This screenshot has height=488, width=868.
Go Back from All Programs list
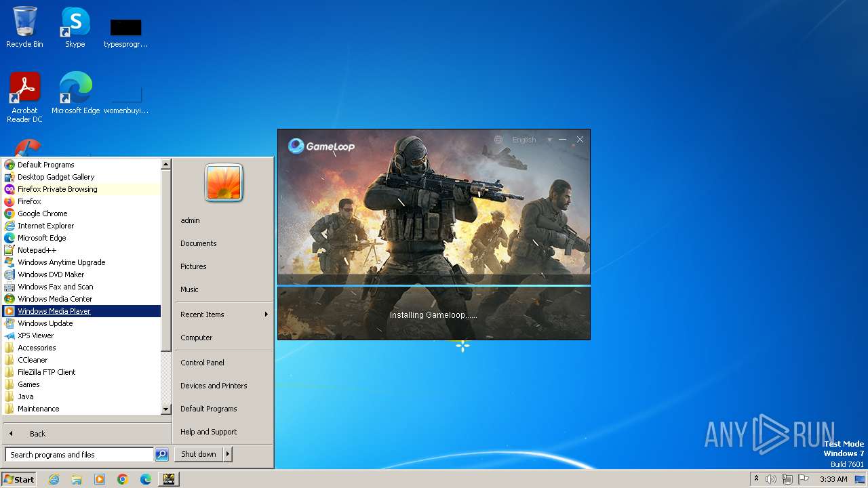[86, 434]
